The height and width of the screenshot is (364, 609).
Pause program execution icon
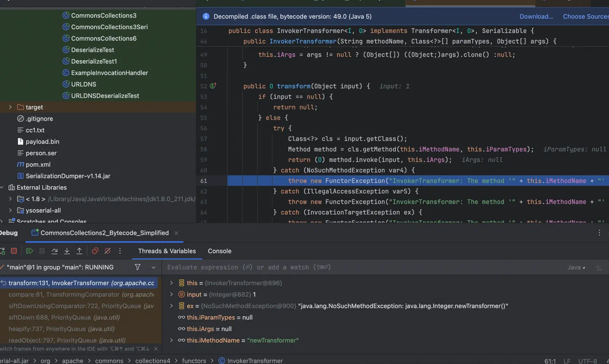click(x=42, y=251)
